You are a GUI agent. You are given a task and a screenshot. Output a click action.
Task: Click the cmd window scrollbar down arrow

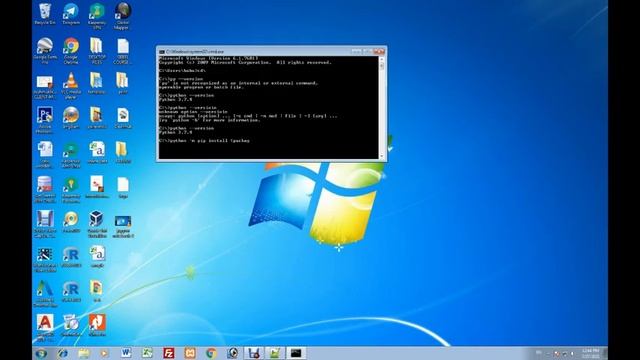[x=382, y=156]
